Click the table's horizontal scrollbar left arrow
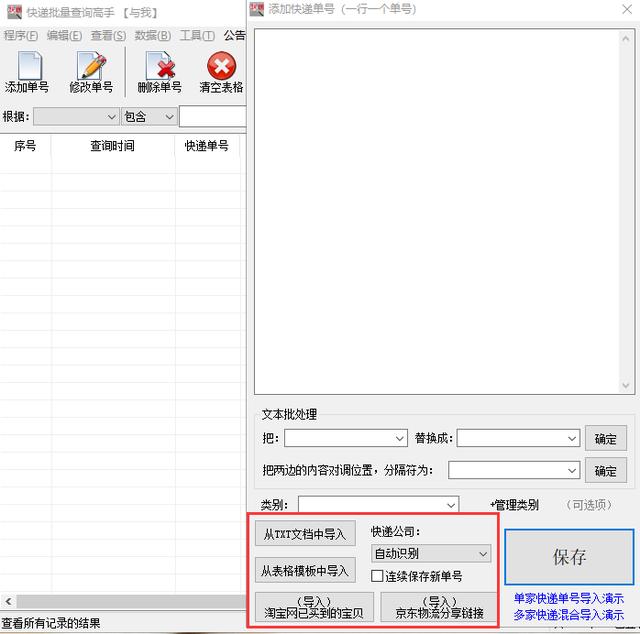Image resolution: width=640 pixels, height=634 pixels. click(8, 601)
